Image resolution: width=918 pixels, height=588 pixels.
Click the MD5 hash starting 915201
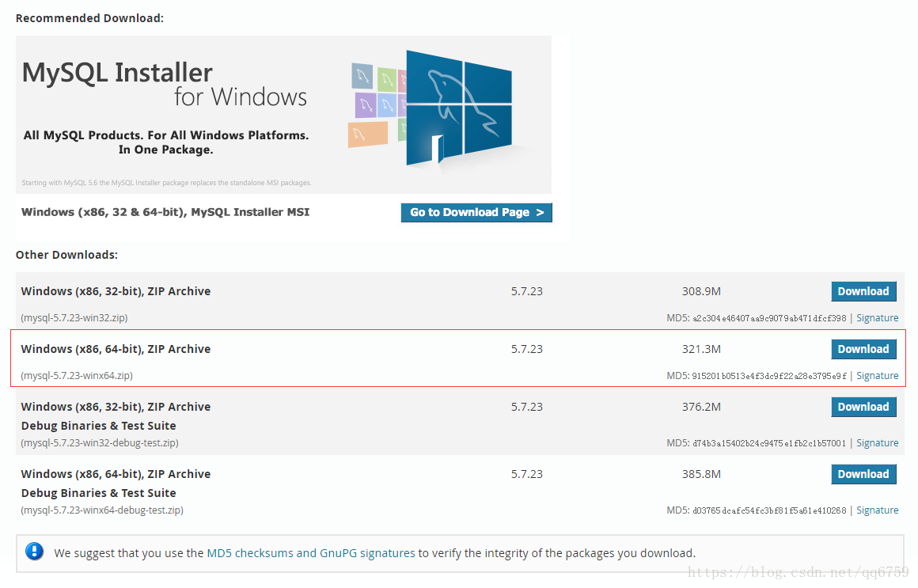click(769, 377)
